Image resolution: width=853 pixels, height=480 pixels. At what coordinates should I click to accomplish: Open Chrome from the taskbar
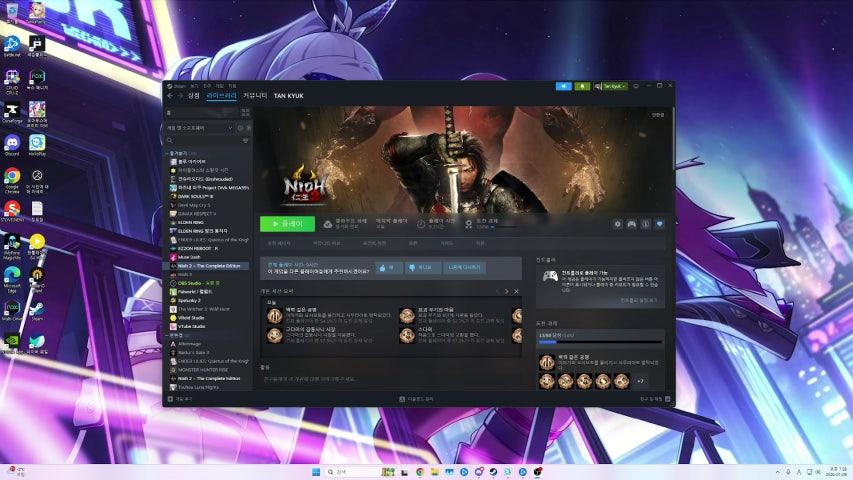tap(420, 472)
